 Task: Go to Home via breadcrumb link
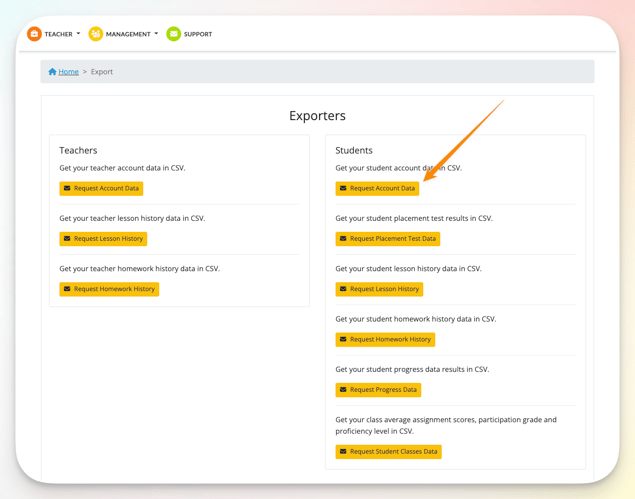click(68, 72)
